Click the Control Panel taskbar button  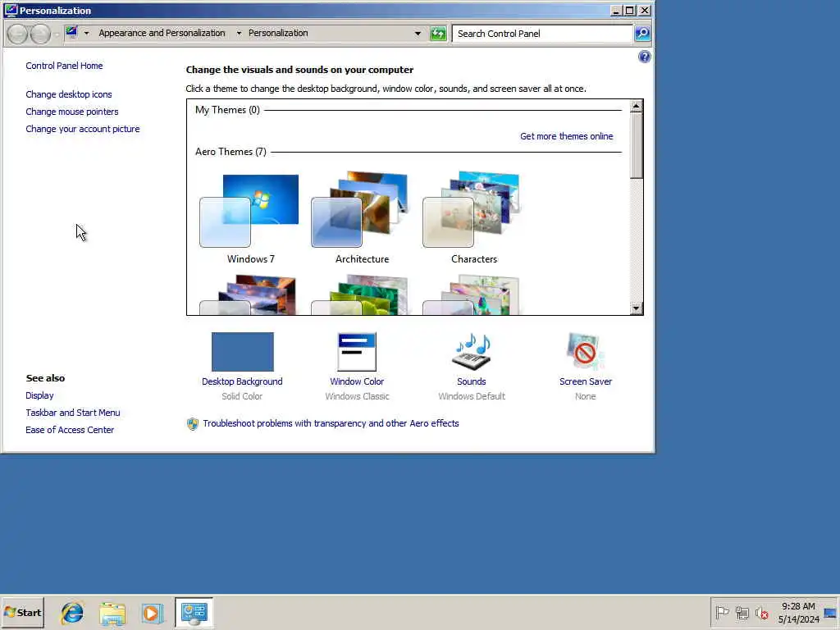click(x=194, y=613)
